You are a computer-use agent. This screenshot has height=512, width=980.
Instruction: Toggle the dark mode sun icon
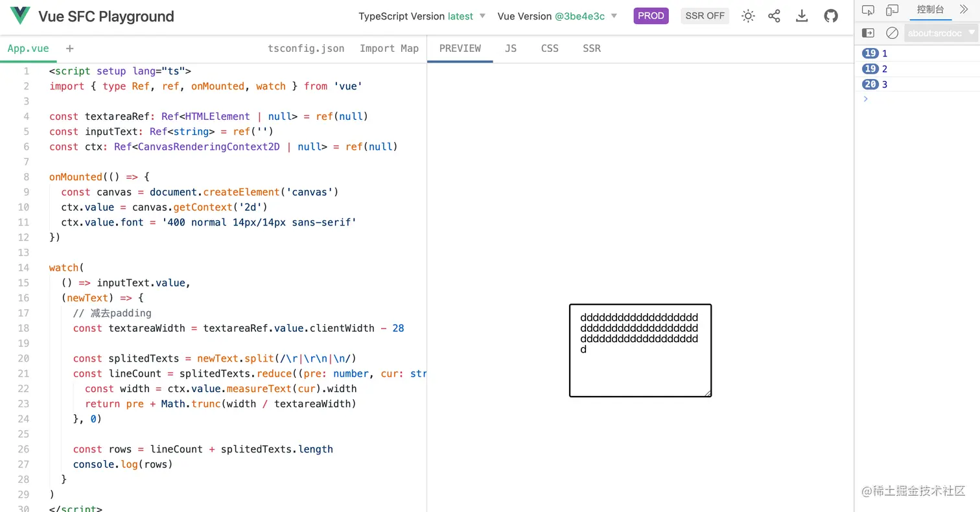[x=748, y=16]
